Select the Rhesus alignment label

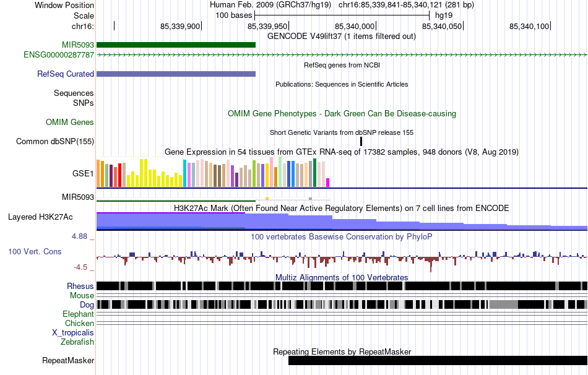pos(80,286)
